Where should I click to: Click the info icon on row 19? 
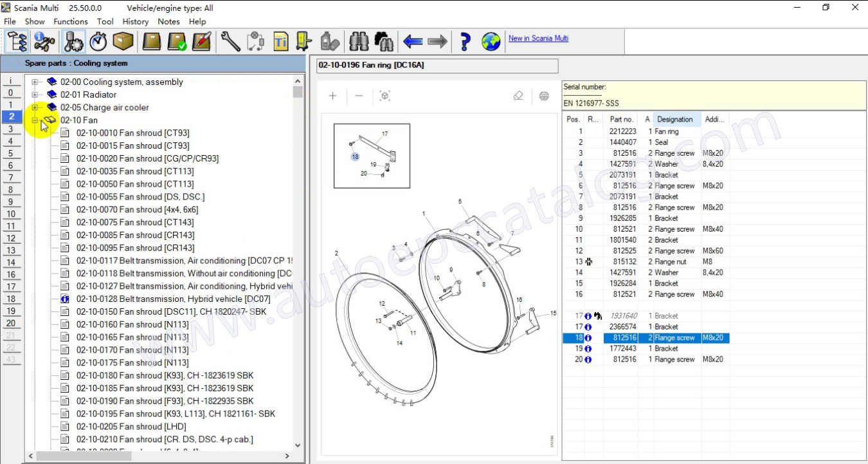click(x=588, y=349)
